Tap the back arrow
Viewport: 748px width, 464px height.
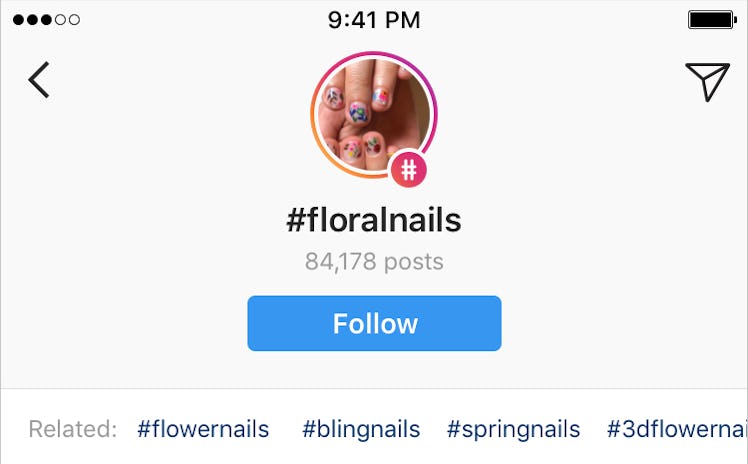[39, 80]
